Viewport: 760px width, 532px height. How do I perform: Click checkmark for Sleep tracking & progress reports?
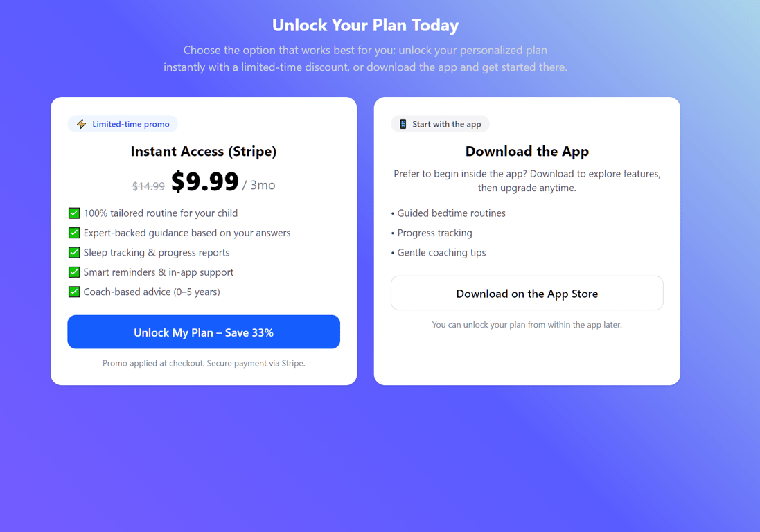(74, 252)
